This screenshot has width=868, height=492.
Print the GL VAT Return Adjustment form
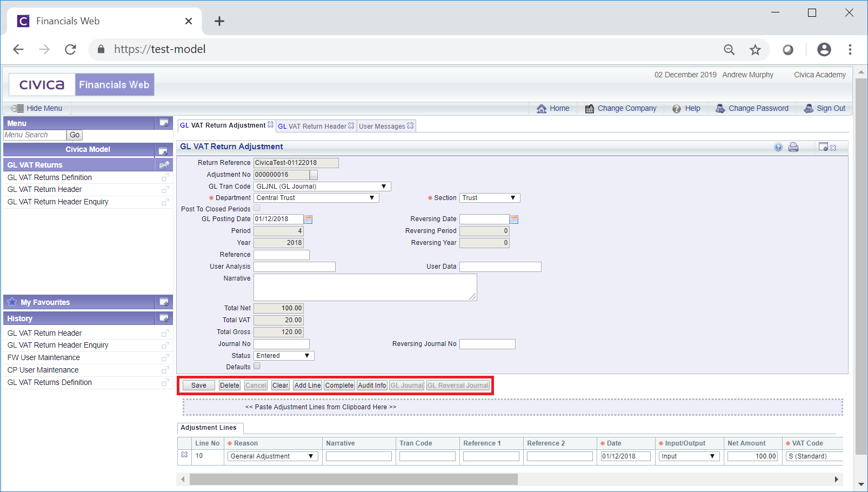(793, 147)
